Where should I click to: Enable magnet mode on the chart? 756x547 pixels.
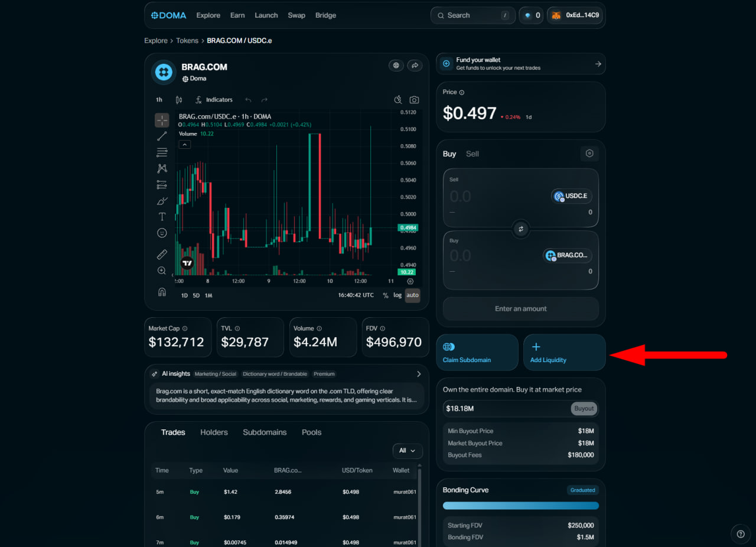pos(162,292)
